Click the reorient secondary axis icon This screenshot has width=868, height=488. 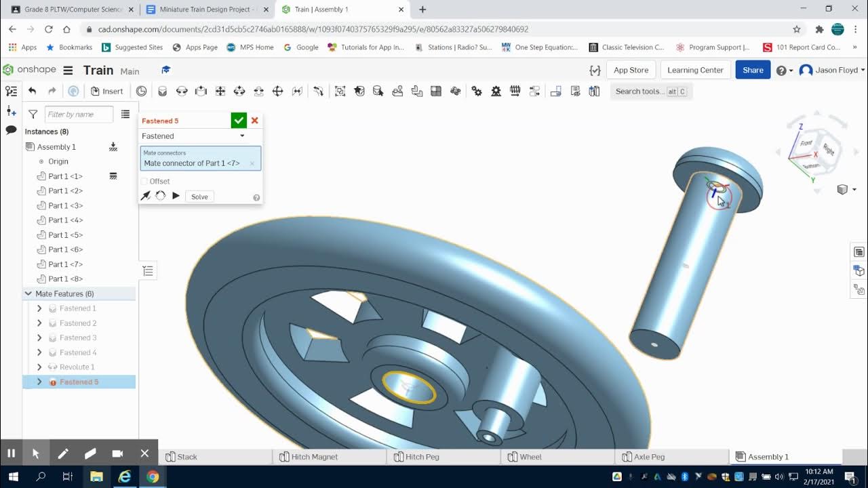(161, 196)
